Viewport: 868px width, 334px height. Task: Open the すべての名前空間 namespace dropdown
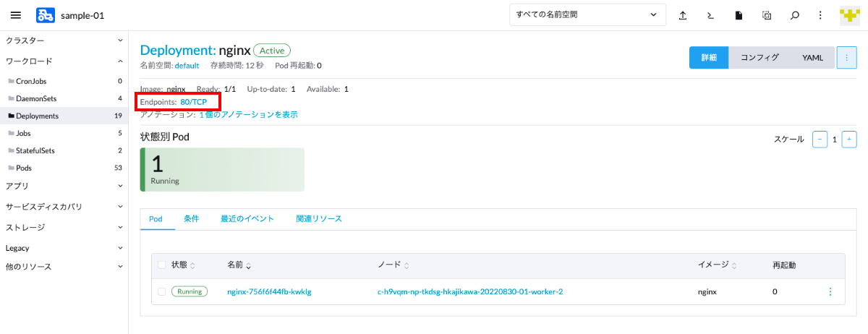click(587, 15)
